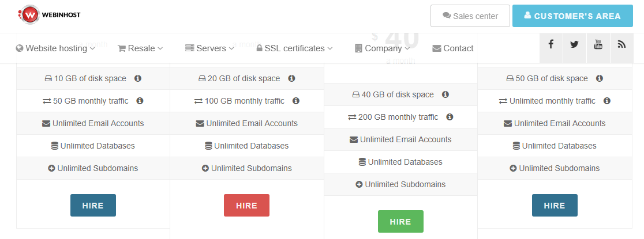Select the '200 GB monthly traffic' text
Image resolution: width=644 pixels, height=239 pixels.
click(398, 117)
